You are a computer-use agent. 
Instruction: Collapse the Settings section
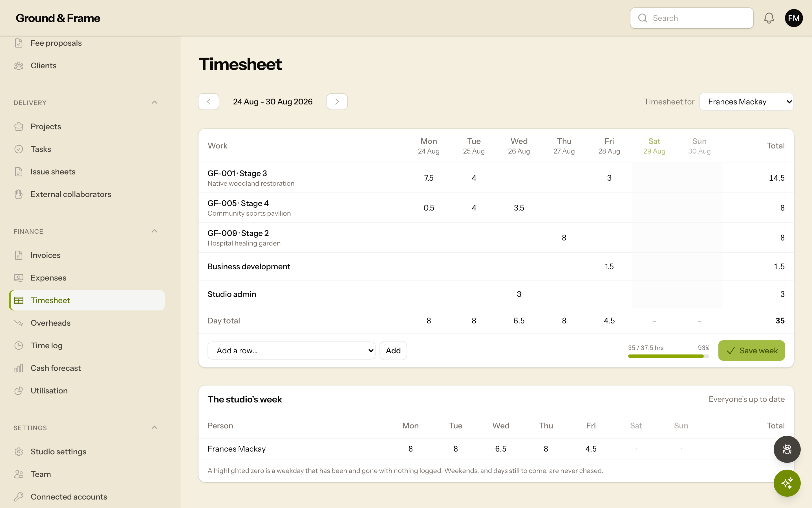coord(154,428)
